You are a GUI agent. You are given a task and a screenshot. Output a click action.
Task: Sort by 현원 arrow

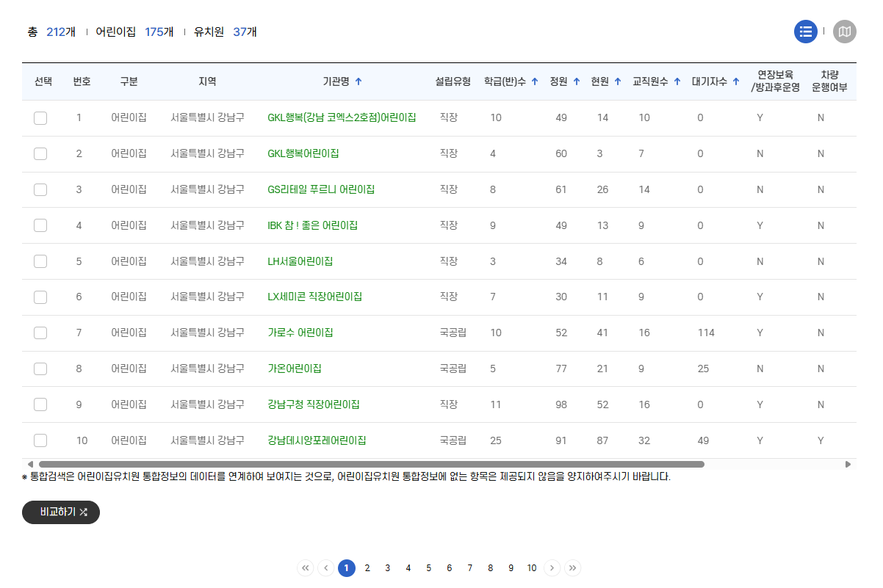click(618, 81)
